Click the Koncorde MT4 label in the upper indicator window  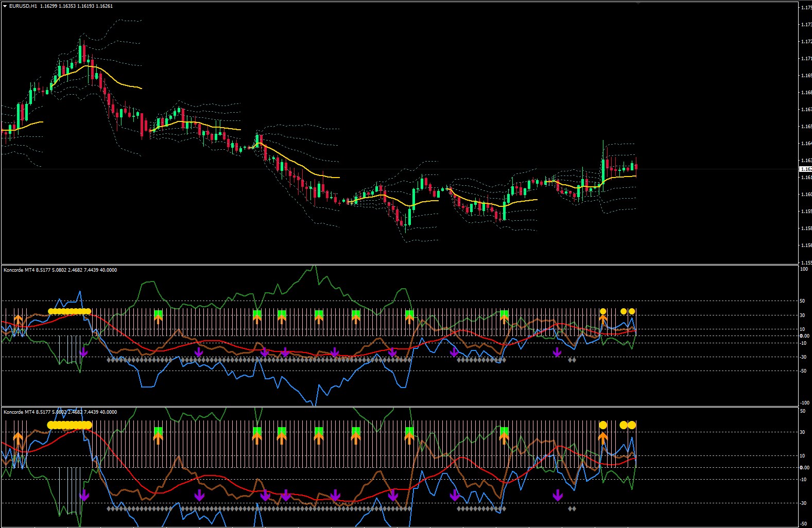click(19, 270)
